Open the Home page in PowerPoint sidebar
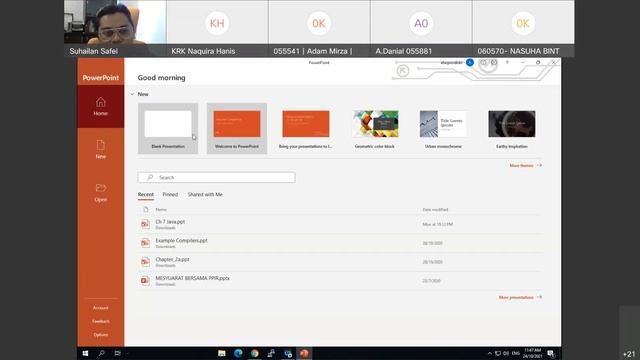Image resolution: width=640 pixels, height=360 pixels. click(x=100, y=107)
